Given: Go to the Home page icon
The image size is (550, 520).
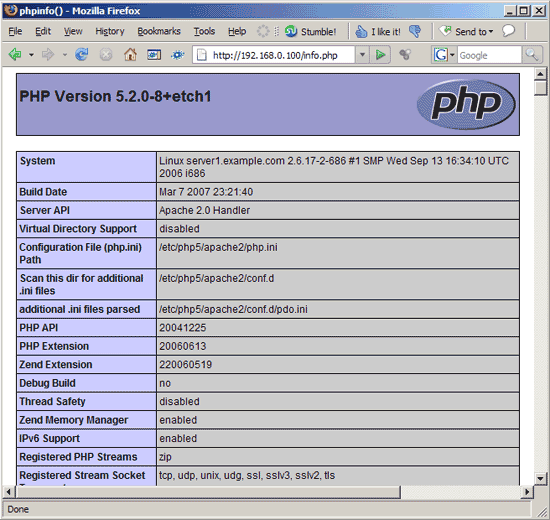Looking at the screenshot, I should 130,54.
